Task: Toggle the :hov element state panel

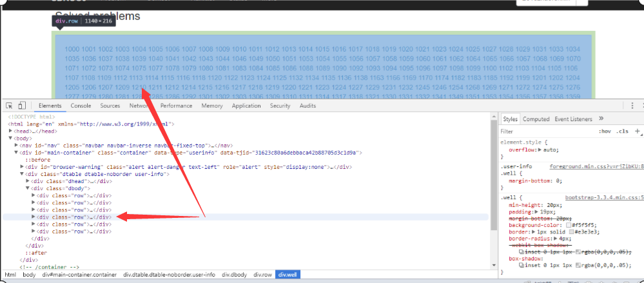Action: [605, 132]
